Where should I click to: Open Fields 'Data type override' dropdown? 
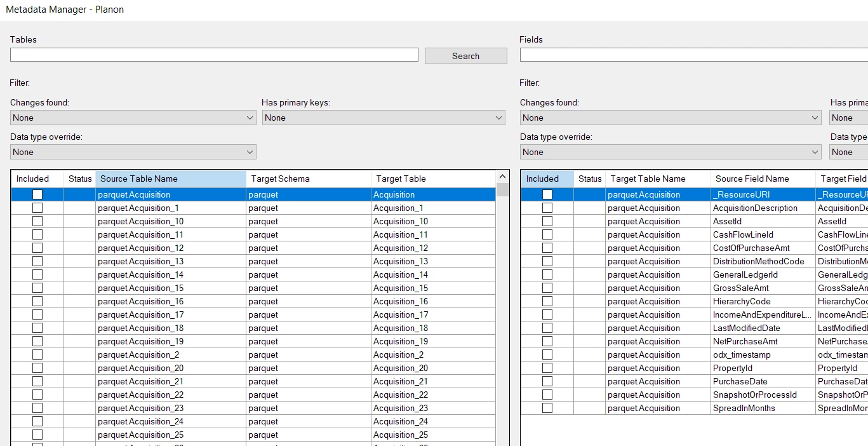click(x=671, y=152)
